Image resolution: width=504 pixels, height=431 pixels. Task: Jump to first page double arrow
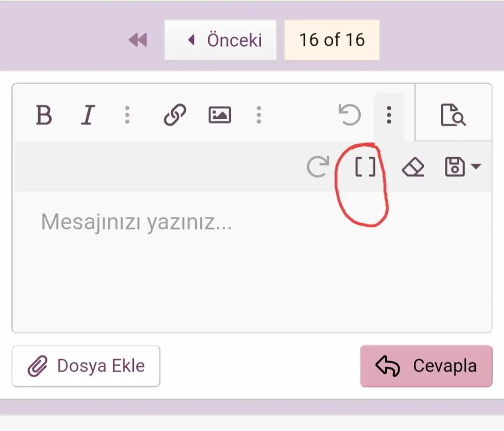138,40
